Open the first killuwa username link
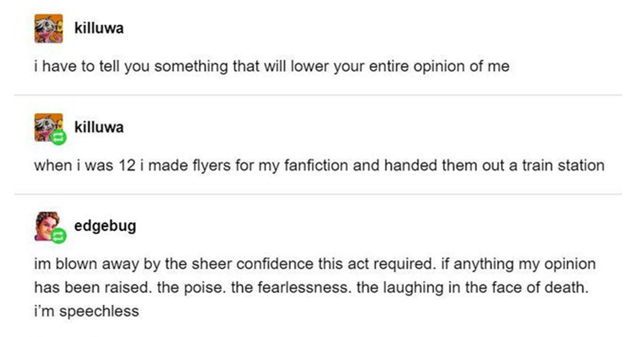Viewport: 644px width, 337px height. tap(99, 28)
